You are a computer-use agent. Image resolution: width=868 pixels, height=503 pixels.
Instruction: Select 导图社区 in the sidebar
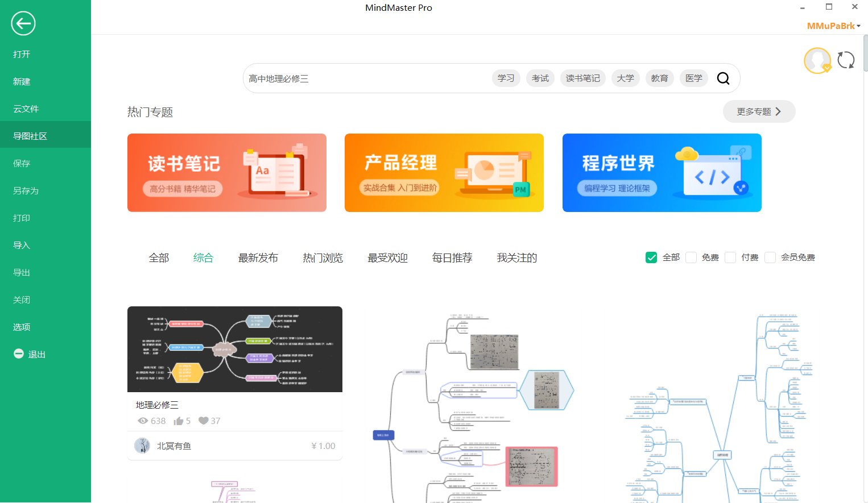coord(46,136)
